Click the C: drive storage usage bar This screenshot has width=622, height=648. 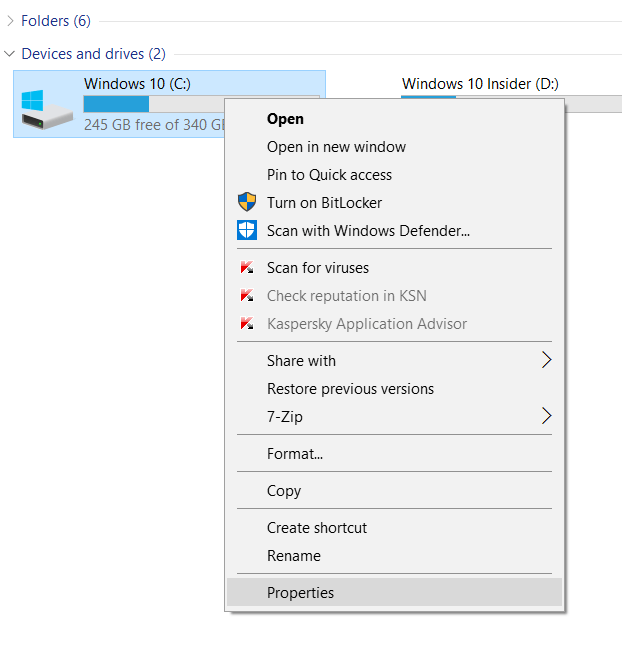point(154,104)
